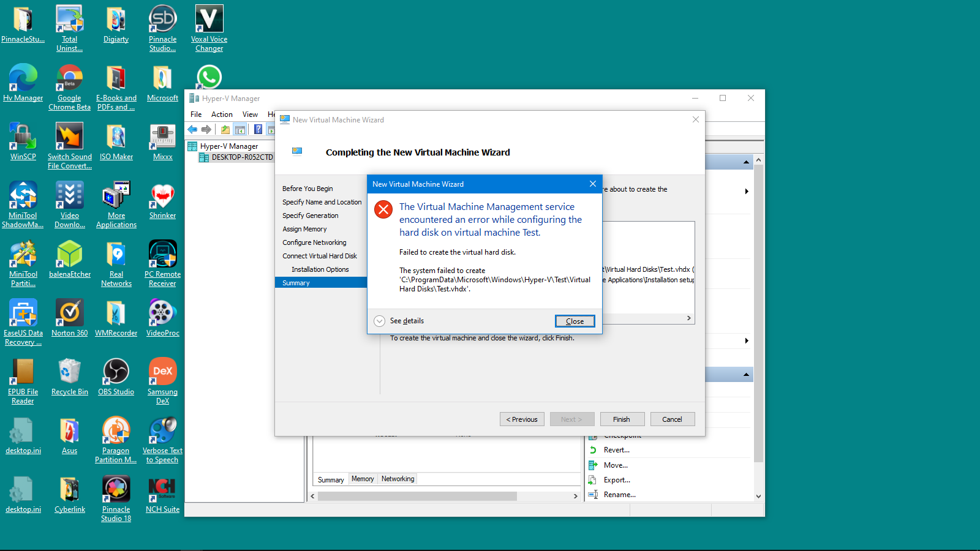The height and width of the screenshot is (551, 980).
Task: Expand the upper submenu arrow in Actions pane
Action: [x=747, y=192]
